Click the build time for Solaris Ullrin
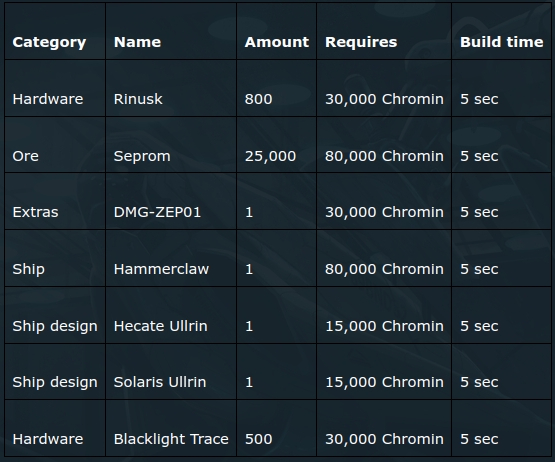This screenshot has width=555, height=462. (479, 382)
